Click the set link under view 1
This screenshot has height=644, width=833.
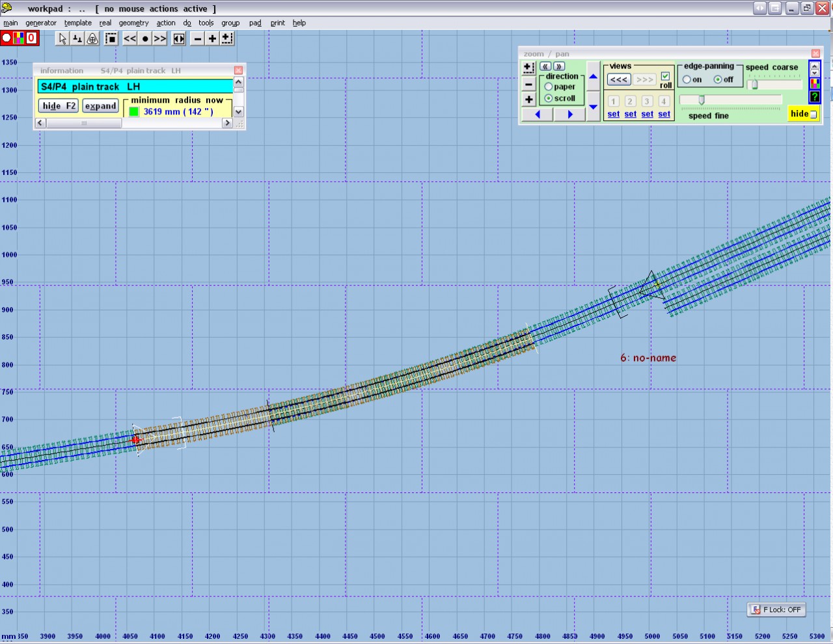(x=614, y=114)
